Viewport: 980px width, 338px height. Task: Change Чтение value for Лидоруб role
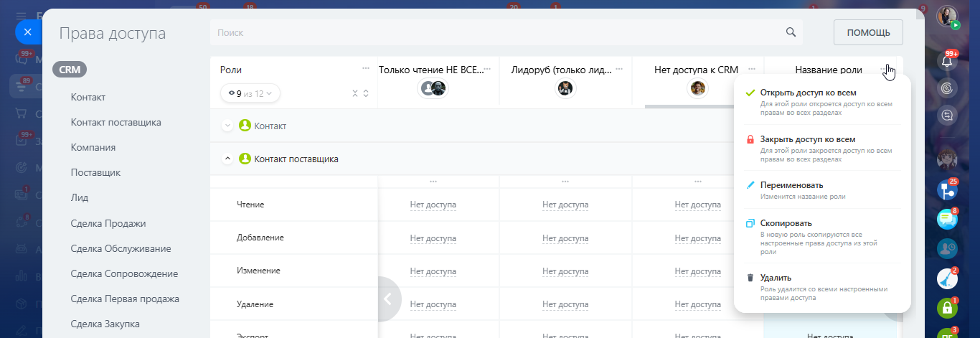pos(565,205)
